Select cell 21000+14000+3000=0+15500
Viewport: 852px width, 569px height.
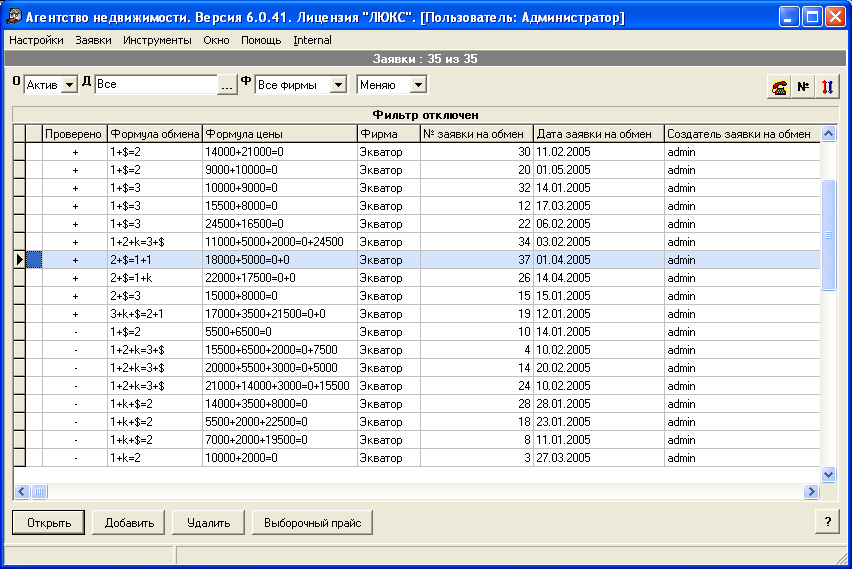point(280,386)
